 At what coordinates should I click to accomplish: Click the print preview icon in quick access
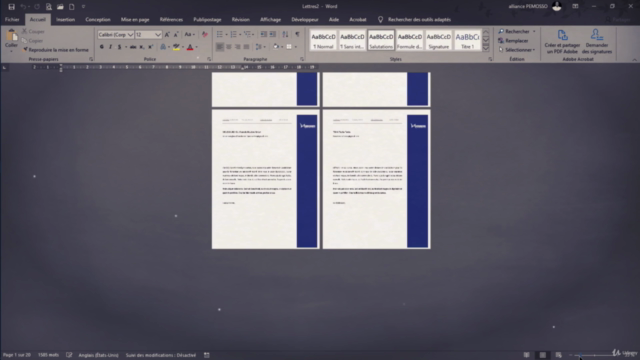pyautogui.click(x=49, y=7)
